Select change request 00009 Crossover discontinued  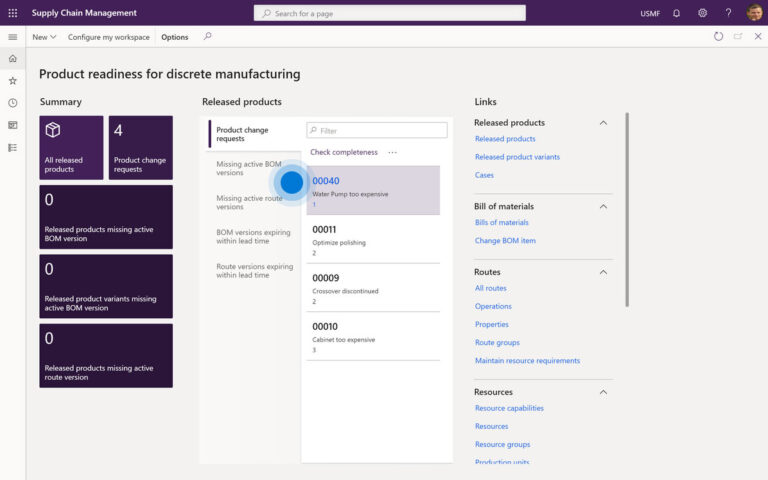pos(373,288)
